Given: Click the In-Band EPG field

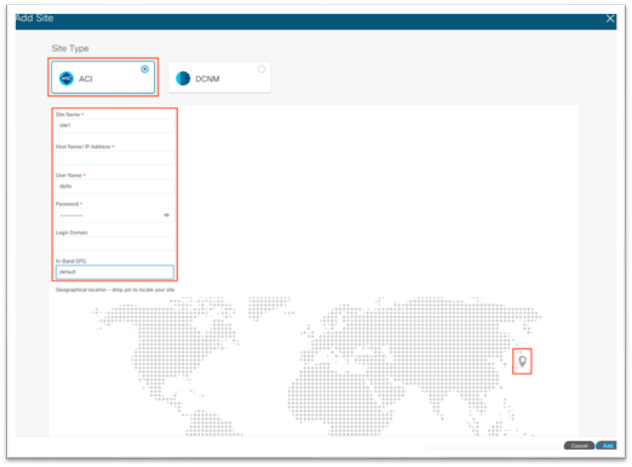Looking at the screenshot, I should coord(115,272).
